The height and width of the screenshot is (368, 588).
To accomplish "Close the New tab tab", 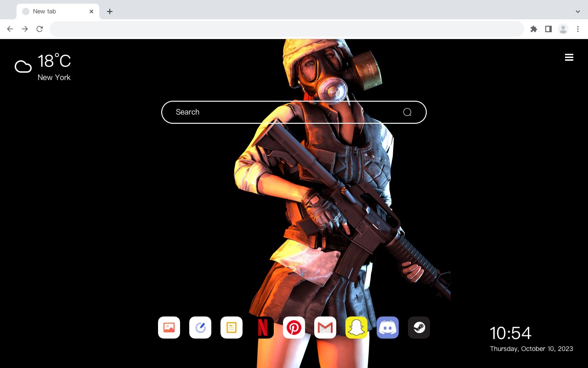I will point(91,11).
